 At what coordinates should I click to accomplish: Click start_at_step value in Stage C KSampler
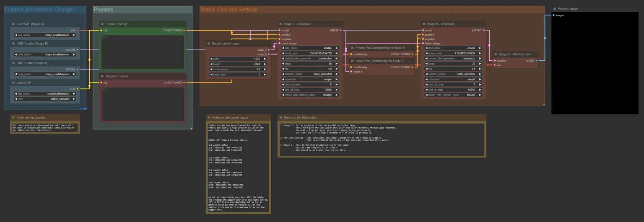(x=330, y=84)
